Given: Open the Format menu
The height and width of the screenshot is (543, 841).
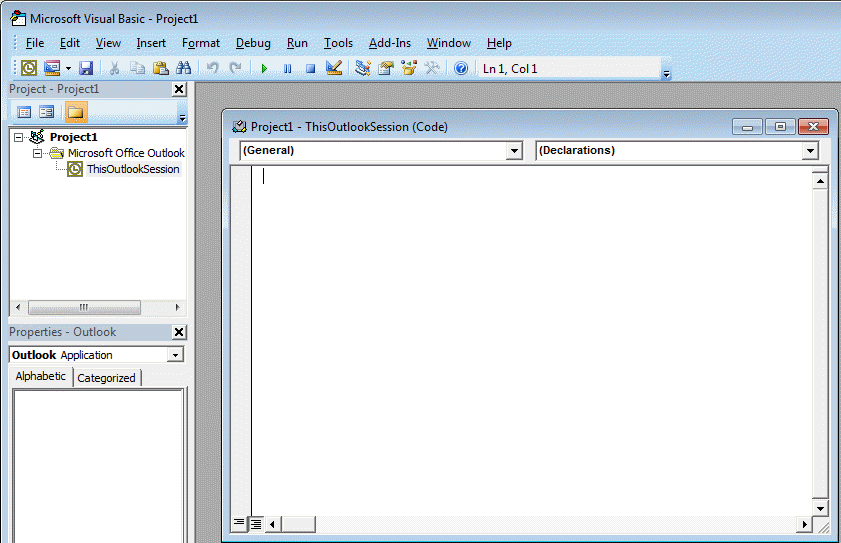Looking at the screenshot, I should click(201, 43).
